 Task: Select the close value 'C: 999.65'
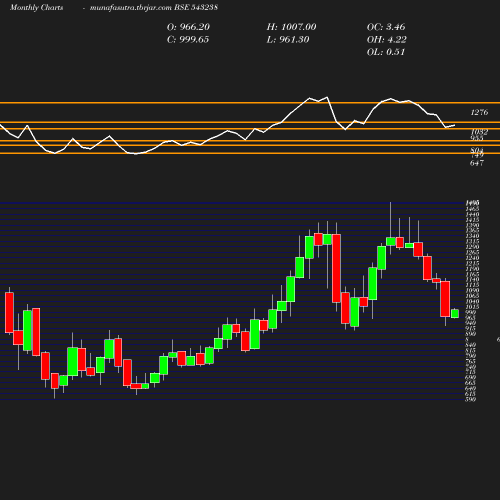point(188,40)
